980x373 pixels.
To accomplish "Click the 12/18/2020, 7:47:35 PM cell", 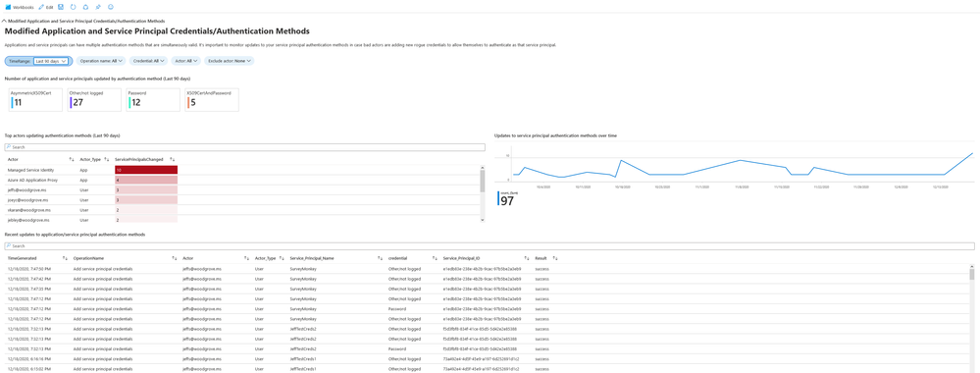I will pos(28,289).
